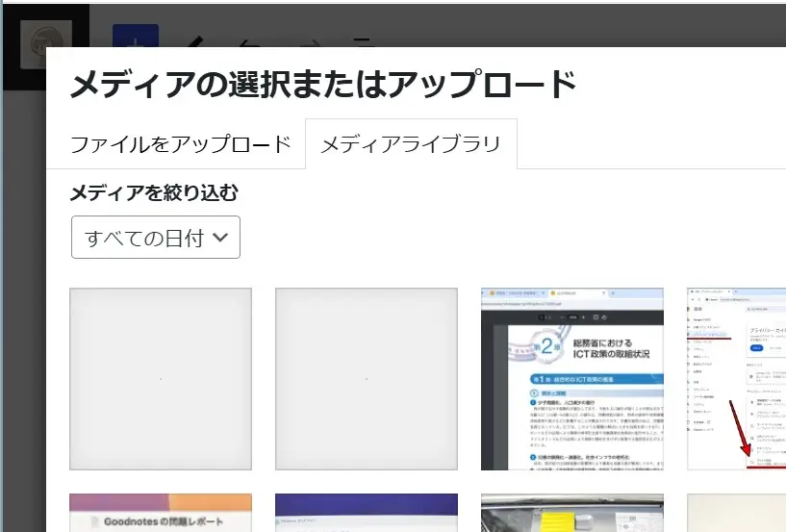Select the first blank media thumbnail
Screen dimensions: 786x532
pos(161,379)
